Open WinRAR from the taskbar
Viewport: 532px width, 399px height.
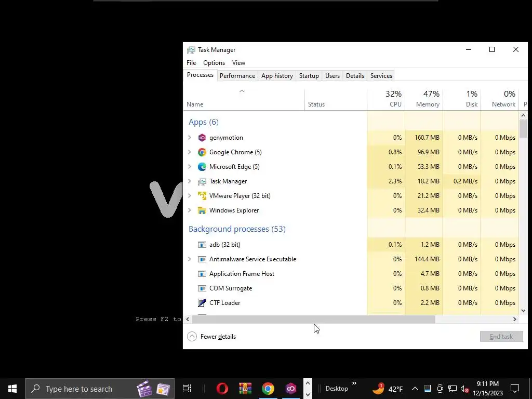[245, 389]
